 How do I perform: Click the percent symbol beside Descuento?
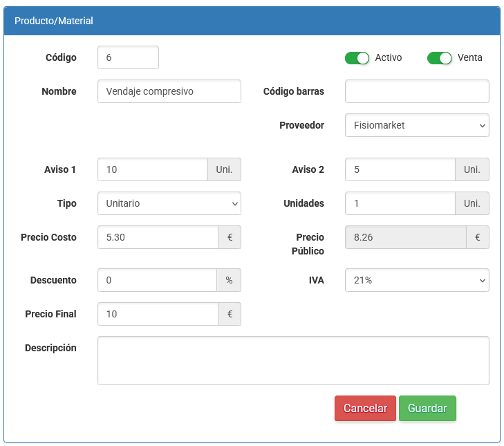pyautogui.click(x=229, y=280)
